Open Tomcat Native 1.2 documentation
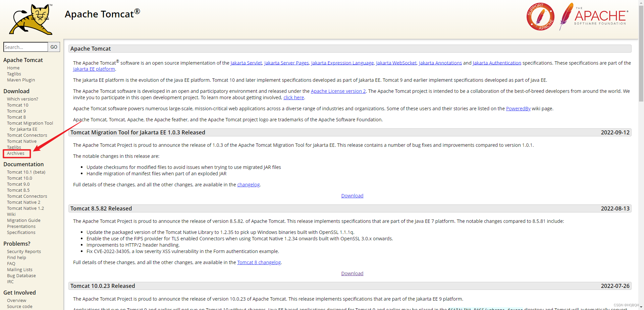 point(25,208)
